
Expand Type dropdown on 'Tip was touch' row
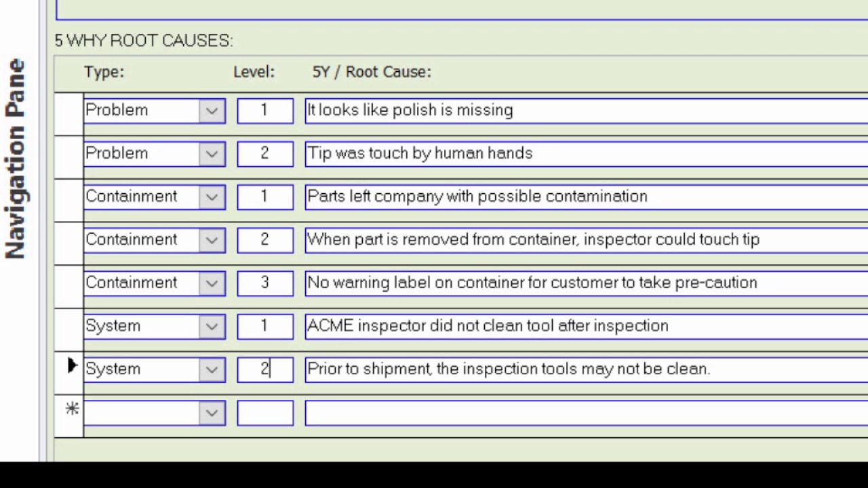pos(212,154)
